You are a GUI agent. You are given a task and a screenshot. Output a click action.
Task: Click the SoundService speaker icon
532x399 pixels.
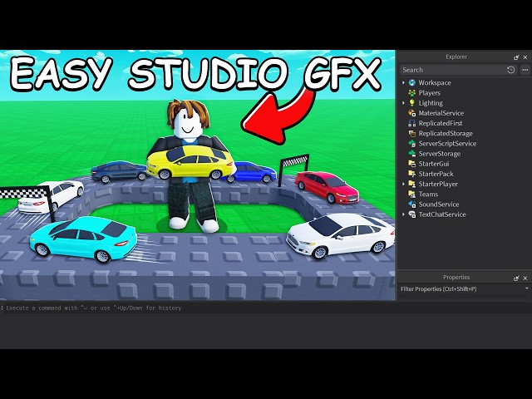point(412,204)
